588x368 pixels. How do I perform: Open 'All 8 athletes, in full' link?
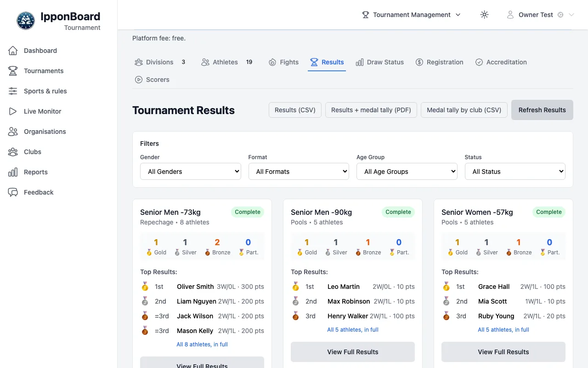[x=202, y=345]
